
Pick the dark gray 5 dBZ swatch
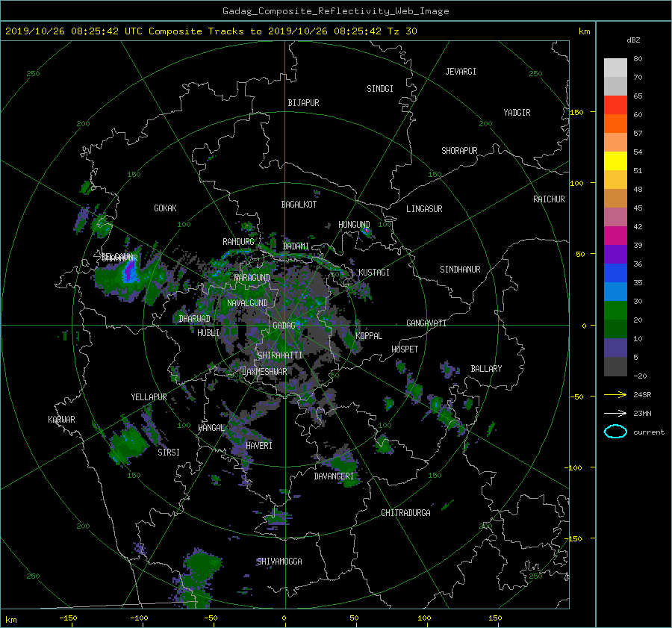click(615, 366)
